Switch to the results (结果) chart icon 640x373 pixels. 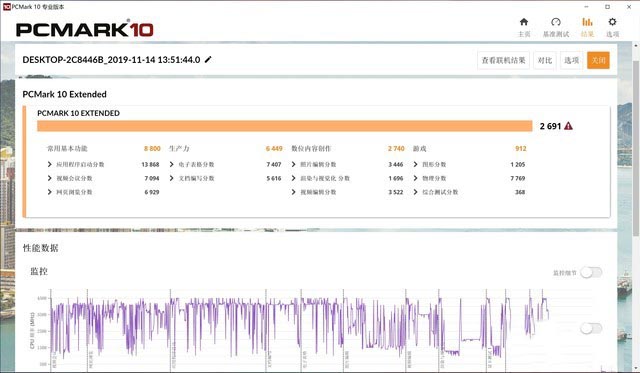pos(587,22)
